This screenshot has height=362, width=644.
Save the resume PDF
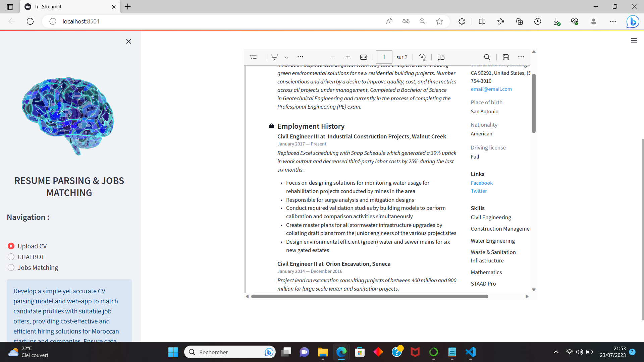click(x=506, y=57)
